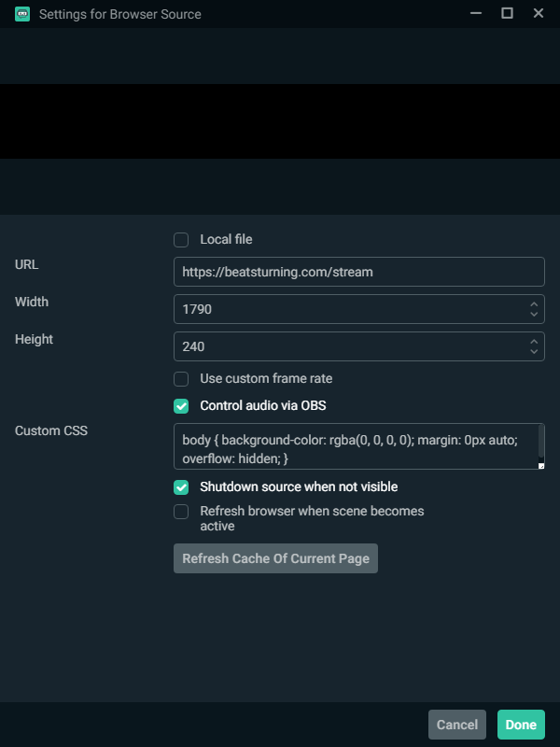Enable Refresh browser when scene becomes active
Image resolution: width=560 pixels, height=747 pixels.
pyautogui.click(x=181, y=512)
